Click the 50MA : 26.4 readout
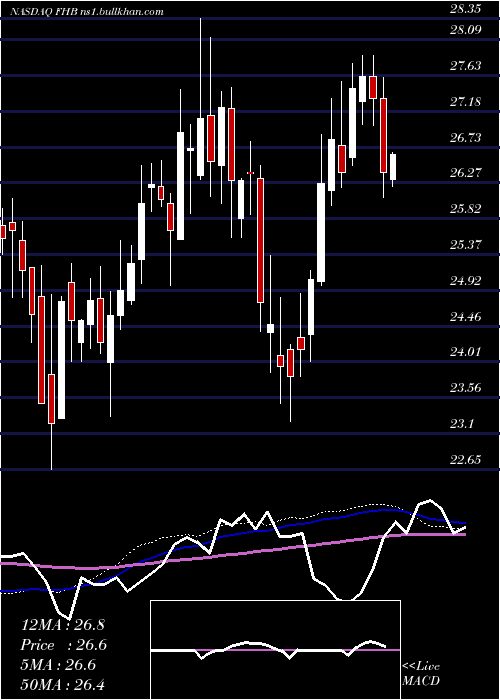500x700 pixels. (62, 685)
